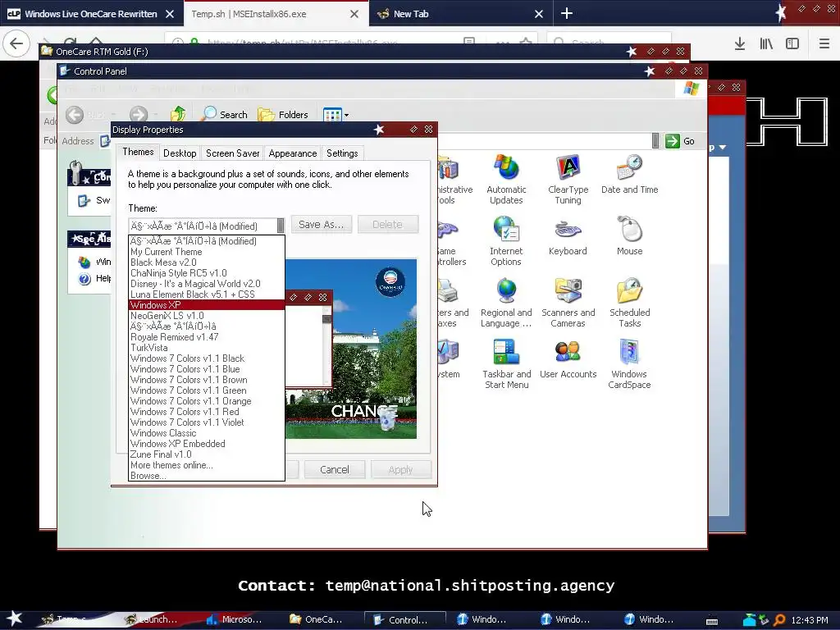Choose Disney Magical World v2.0 theme
The image size is (840, 630).
point(207,284)
